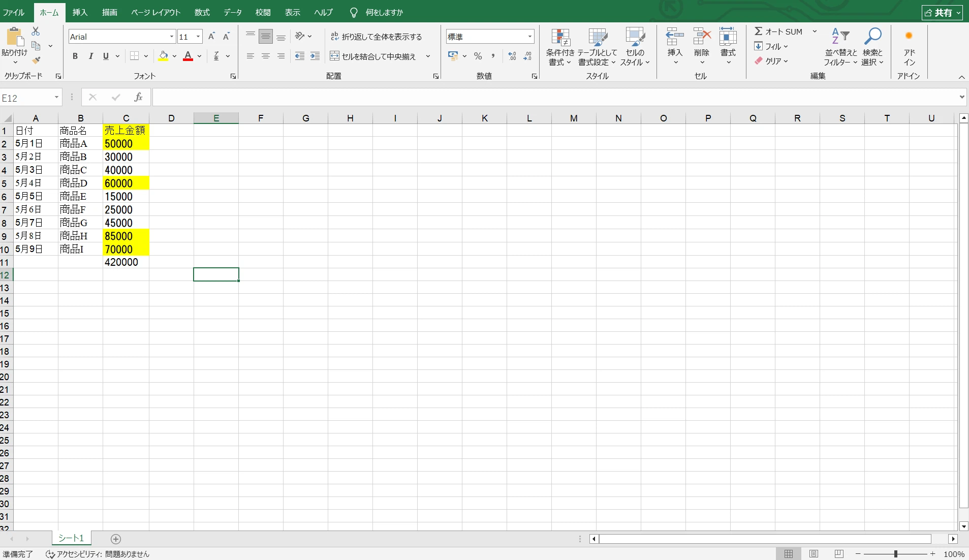Open Format as Table (テーブルとして書式設定)
The image size is (969, 560).
(x=597, y=47)
